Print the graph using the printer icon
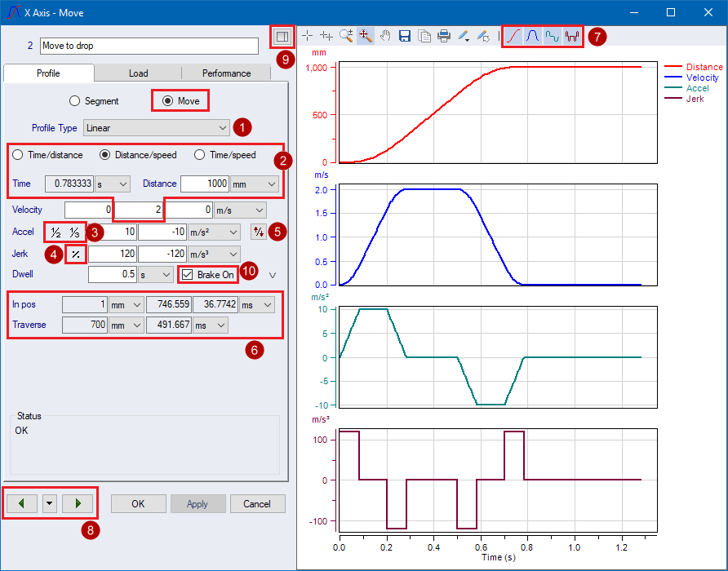The image size is (728, 571). pos(443,36)
